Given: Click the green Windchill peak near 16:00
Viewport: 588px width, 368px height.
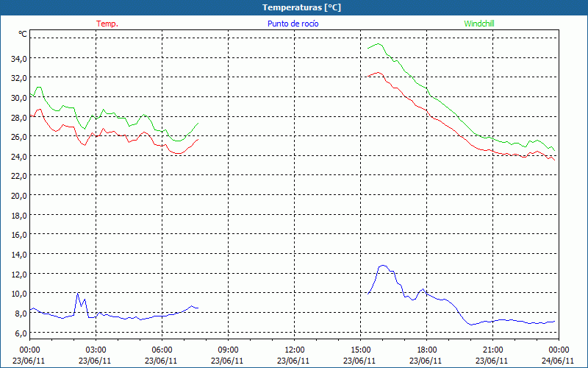Looking at the screenshot, I should (x=378, y=44).
